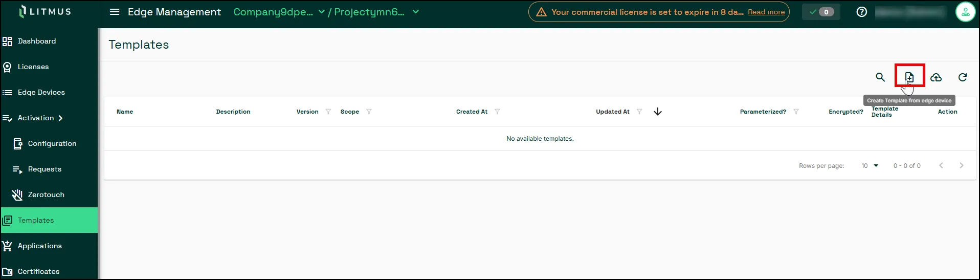Click the Template Details column header
Image resolution: width=980 pixels, height=280 pixels.
coord(885,112)
